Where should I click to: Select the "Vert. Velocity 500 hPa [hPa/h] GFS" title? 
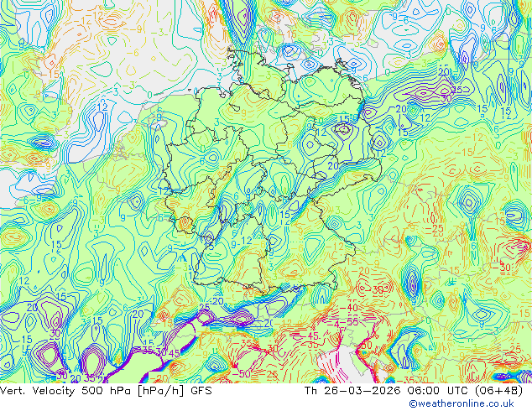click(106, 391)
